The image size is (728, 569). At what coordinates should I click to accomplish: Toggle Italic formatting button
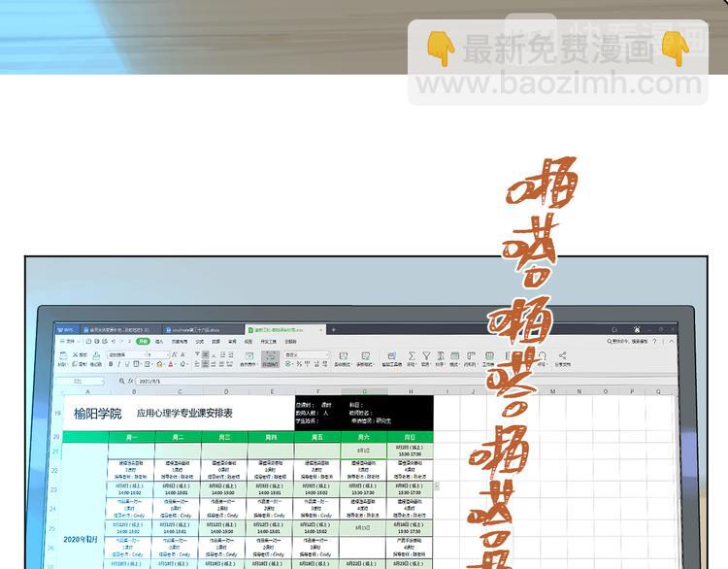tap(119, 364)
